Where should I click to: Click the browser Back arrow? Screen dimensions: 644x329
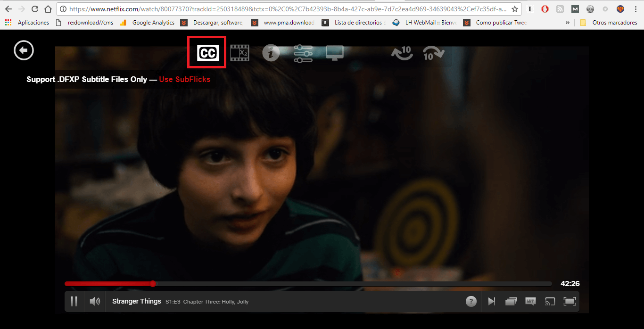click(x=8, y=9)
